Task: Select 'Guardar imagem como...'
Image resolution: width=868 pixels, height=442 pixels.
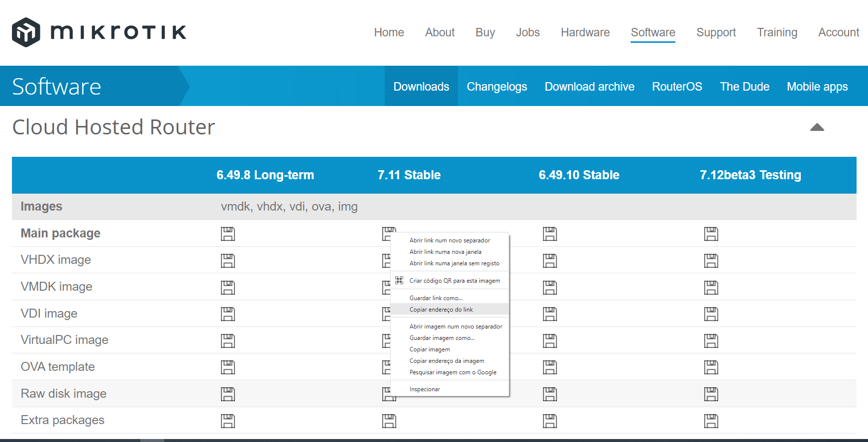Action: click(x=450, y=338)
